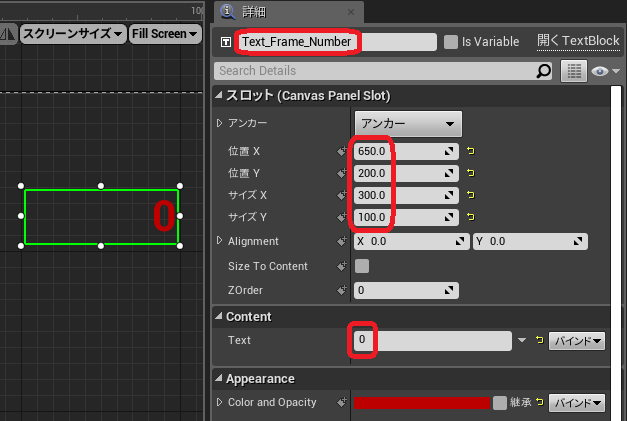Open the アンカー anchor preset dropdown
Viewport: 627px width, 421px height.
tap(408, 124)
